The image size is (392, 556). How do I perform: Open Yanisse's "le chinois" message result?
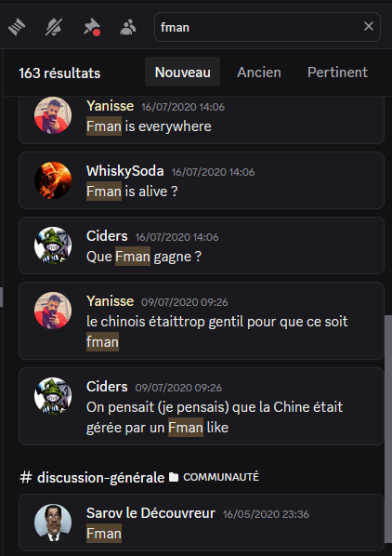coord(202,321)
